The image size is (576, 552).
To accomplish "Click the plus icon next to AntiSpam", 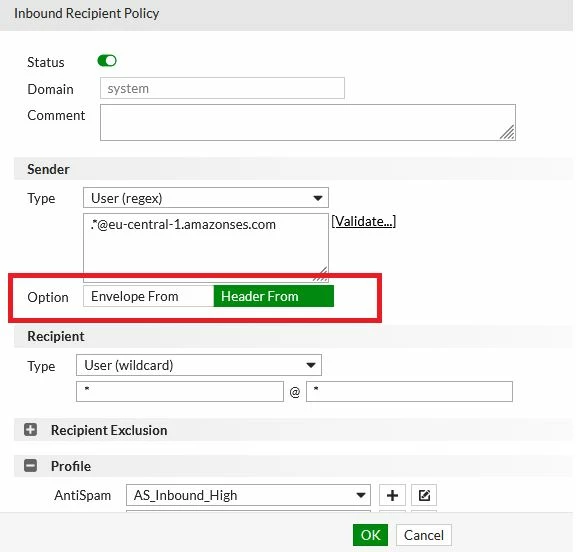I will pos(392,495).
